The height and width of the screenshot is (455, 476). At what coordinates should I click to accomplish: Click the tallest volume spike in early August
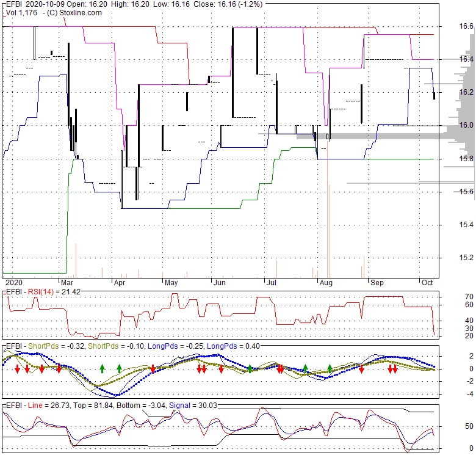point(327,209)
